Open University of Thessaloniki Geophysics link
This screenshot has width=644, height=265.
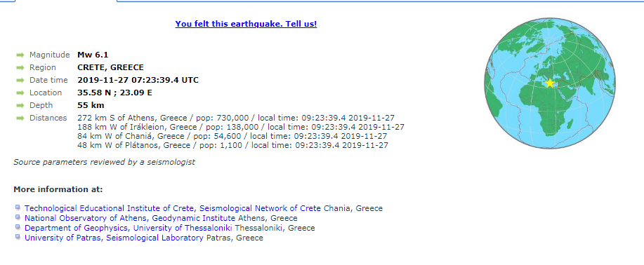click(129, 228)
